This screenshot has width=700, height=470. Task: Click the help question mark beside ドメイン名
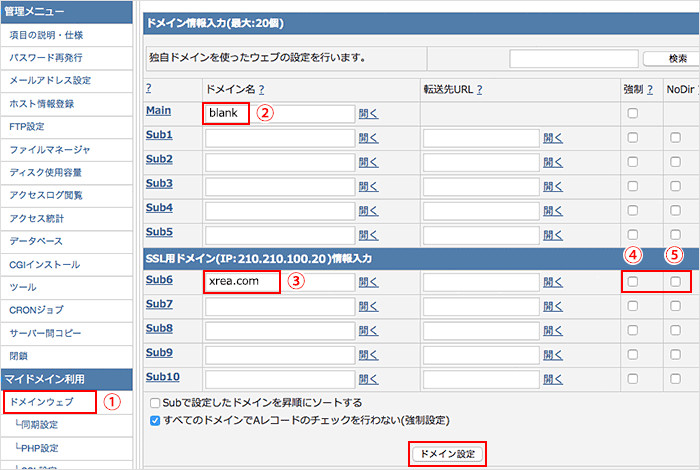tap(261, 89)
